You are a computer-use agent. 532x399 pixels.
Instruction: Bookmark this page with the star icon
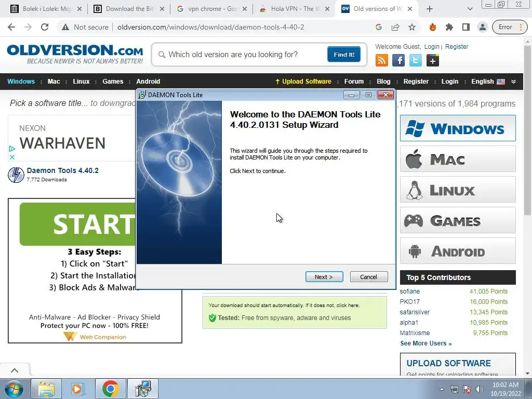click(412, 27)
